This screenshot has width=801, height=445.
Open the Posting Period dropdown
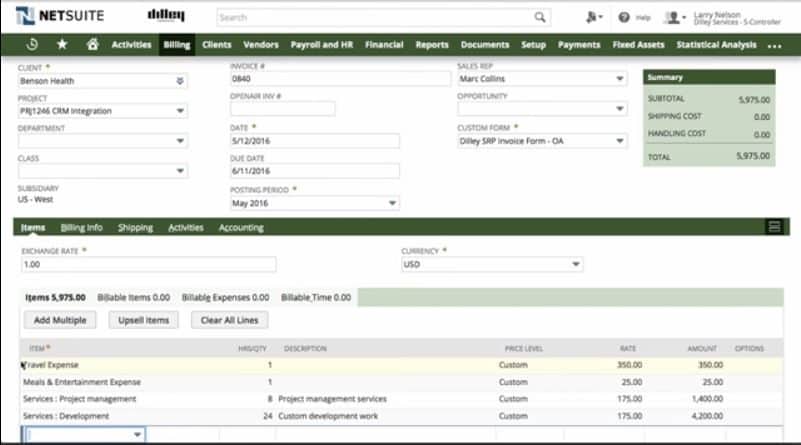(392, 203)
